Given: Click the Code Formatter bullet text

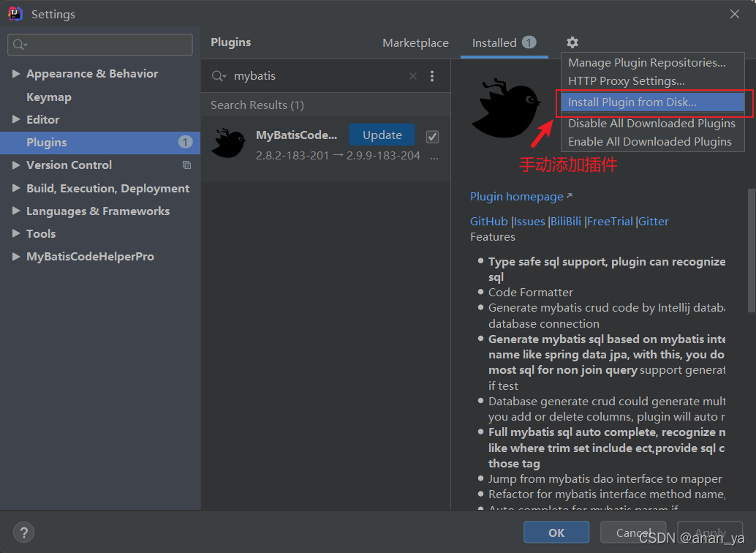Looking at the screenshot, I should point(530,293).
